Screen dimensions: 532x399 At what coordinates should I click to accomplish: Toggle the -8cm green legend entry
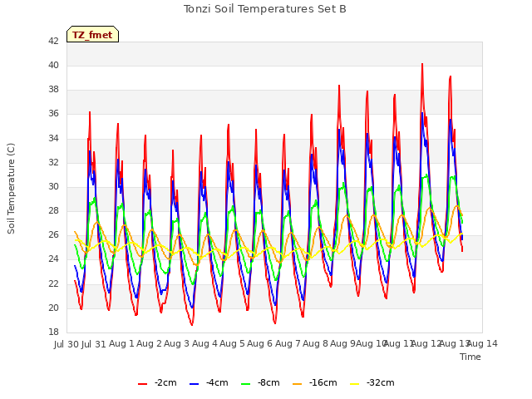pyautogui.click(x=260, y=382)
